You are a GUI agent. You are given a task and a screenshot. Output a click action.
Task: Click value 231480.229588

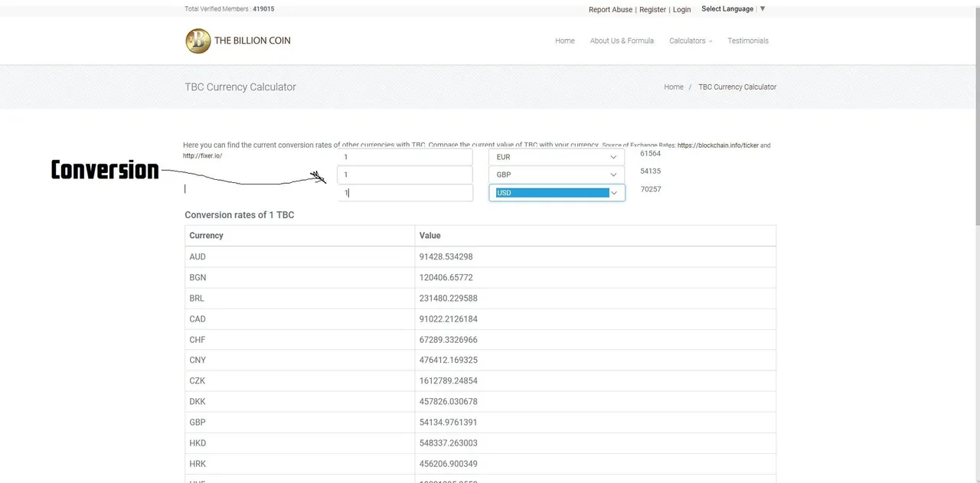tap(449, 299)
